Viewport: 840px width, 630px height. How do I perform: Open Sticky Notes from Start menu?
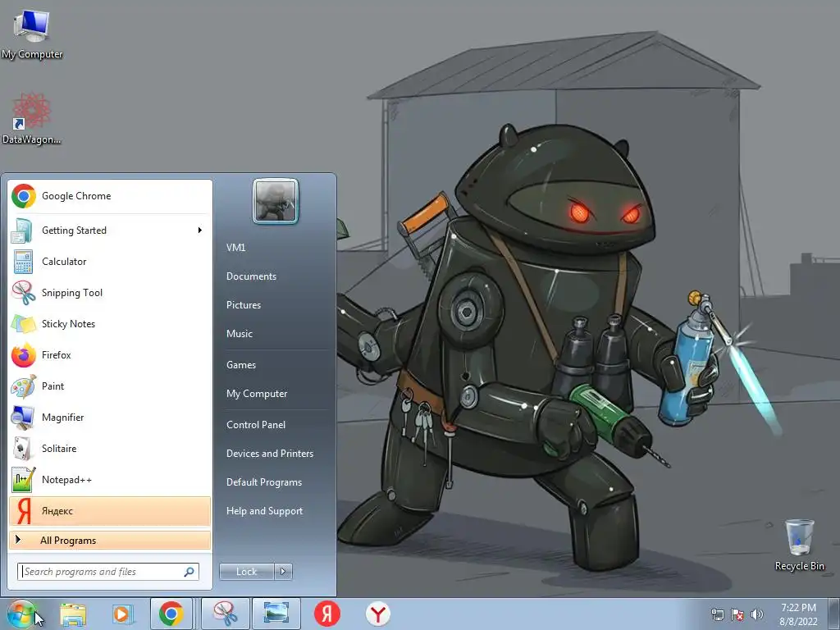pos(110,323)
